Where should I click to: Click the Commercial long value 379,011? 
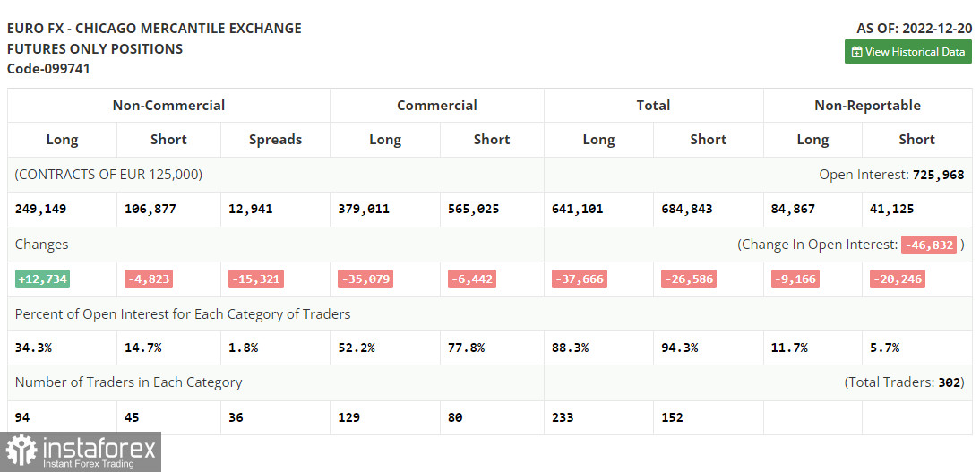click(x=363, y=209)
